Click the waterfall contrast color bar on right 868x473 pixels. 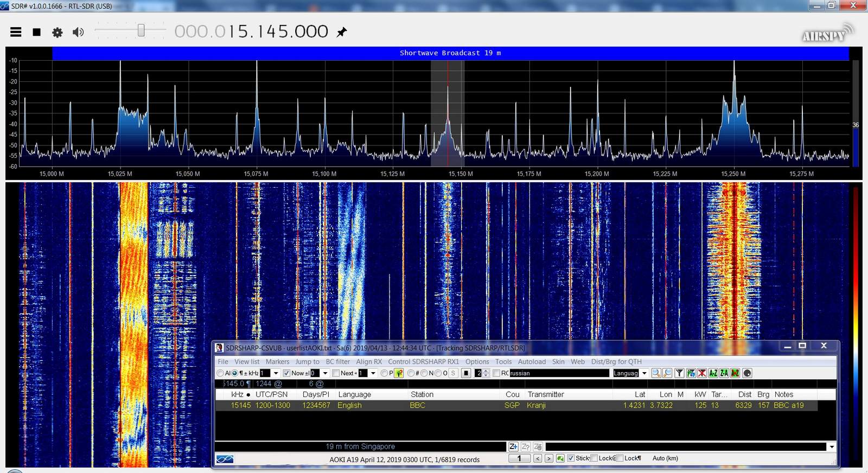[856, 324]
